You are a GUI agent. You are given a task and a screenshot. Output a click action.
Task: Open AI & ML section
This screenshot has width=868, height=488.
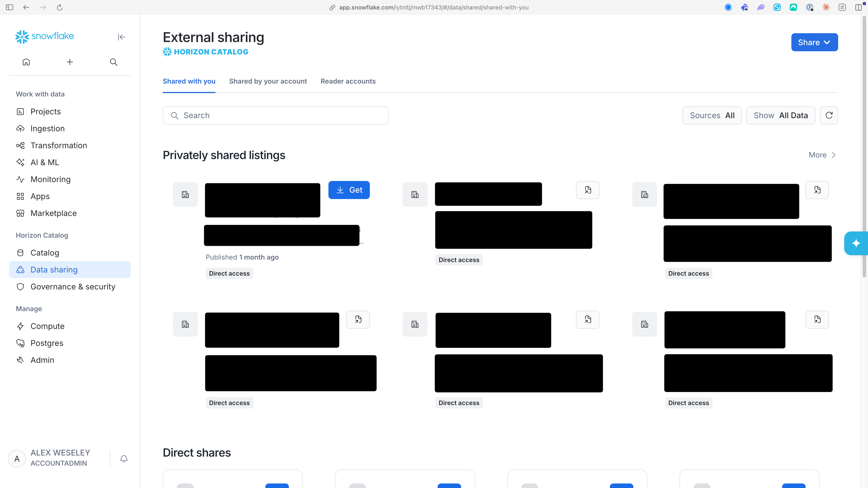tap(70, 162)
